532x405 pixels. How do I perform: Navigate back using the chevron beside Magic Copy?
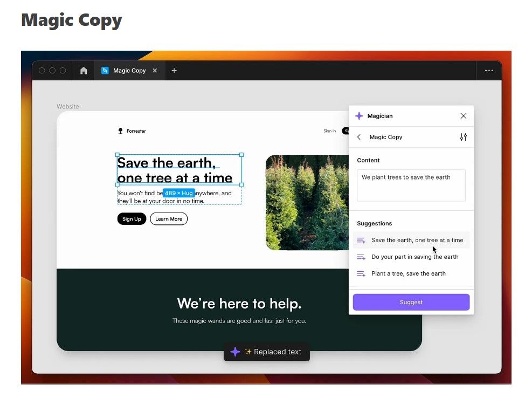[359, 137]
